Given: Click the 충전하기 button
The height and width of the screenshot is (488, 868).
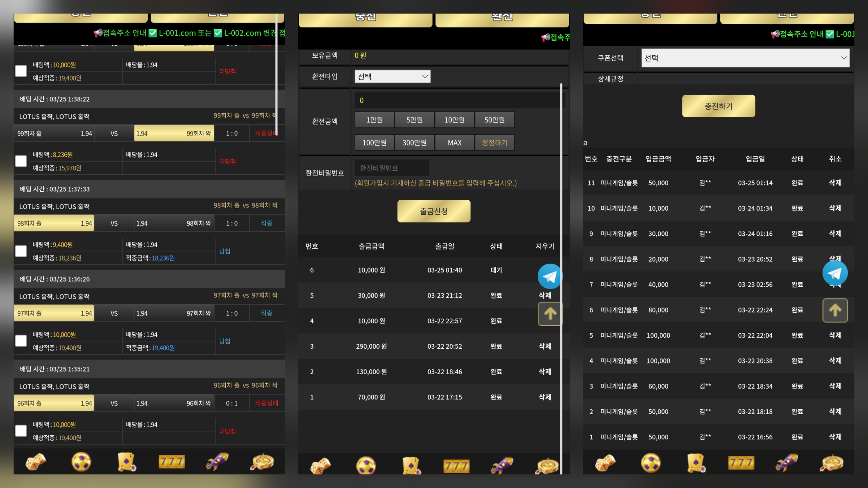Looking at the screenshot, I should point(718,106).
